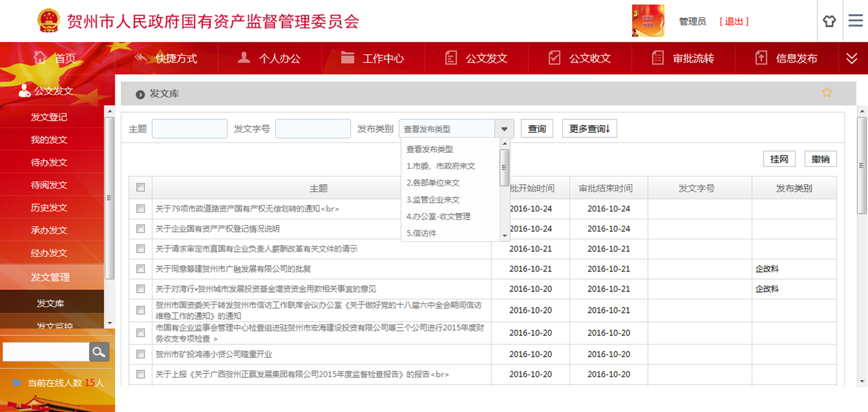Expand the 发布类别 dropdown arrow
This screenshot has width=868, height=412.
tap(504, 129)
